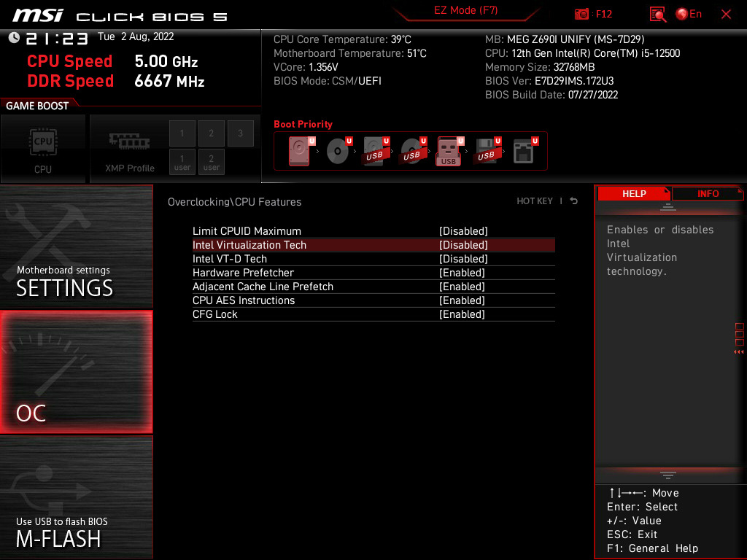This screenshot has height=560, width=747.
Task: Select XMP user profile 1
Action: coord(182,162)
